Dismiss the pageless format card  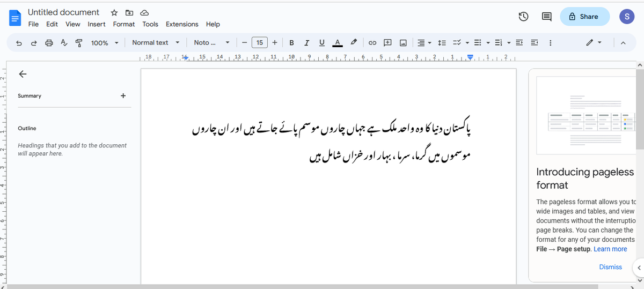[x=611, y=267]
